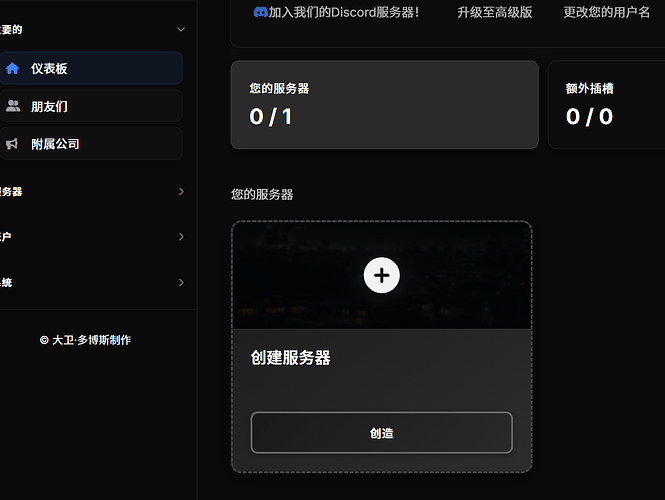The height and width of the screenshot is (500, 665).
Task: Expand the 服务器 sidebar section
Action: pos(180,191)
